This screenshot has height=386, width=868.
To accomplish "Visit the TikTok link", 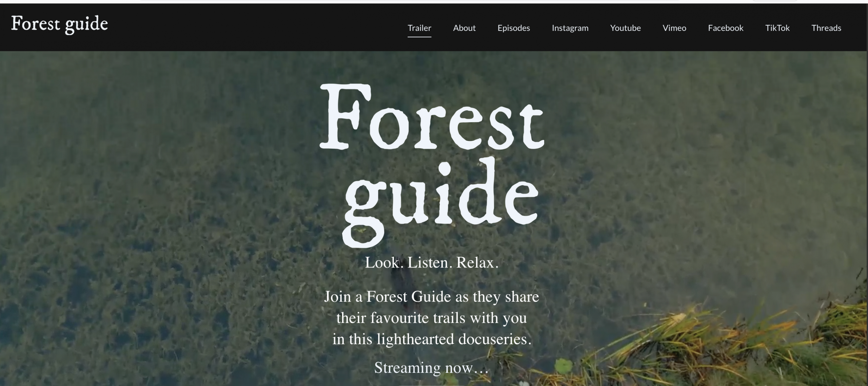I will click(777, 28).
